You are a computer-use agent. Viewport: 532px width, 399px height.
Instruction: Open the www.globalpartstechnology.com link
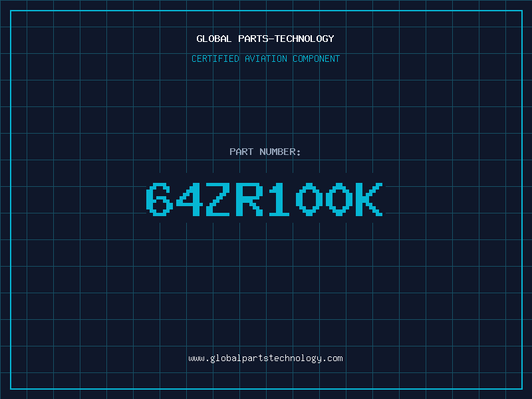coord(265,358)
